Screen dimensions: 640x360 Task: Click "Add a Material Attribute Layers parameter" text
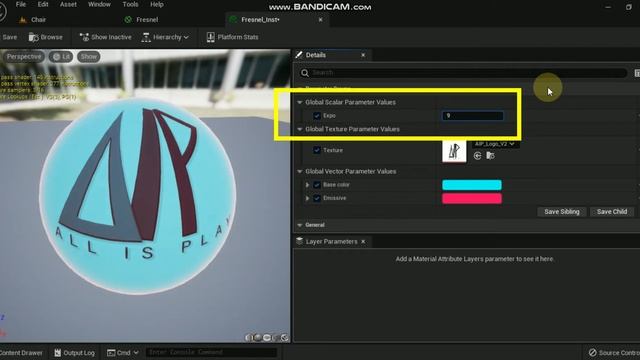pos(475,259)
